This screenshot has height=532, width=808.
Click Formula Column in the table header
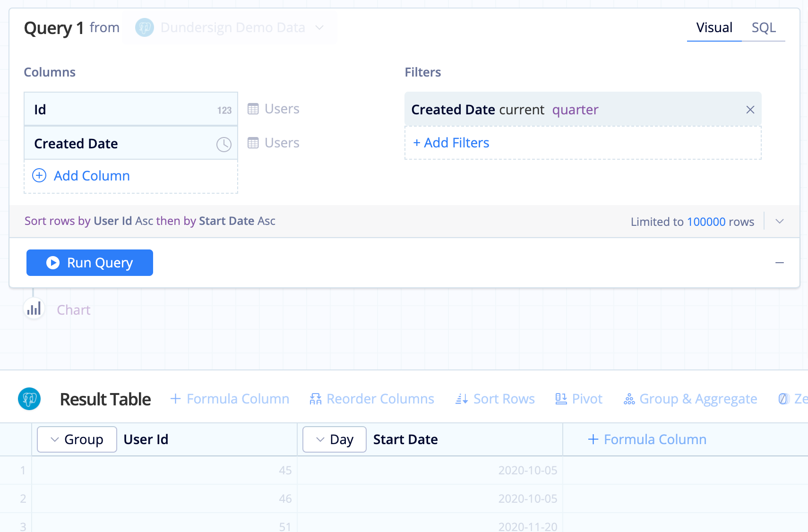point(647,439)
